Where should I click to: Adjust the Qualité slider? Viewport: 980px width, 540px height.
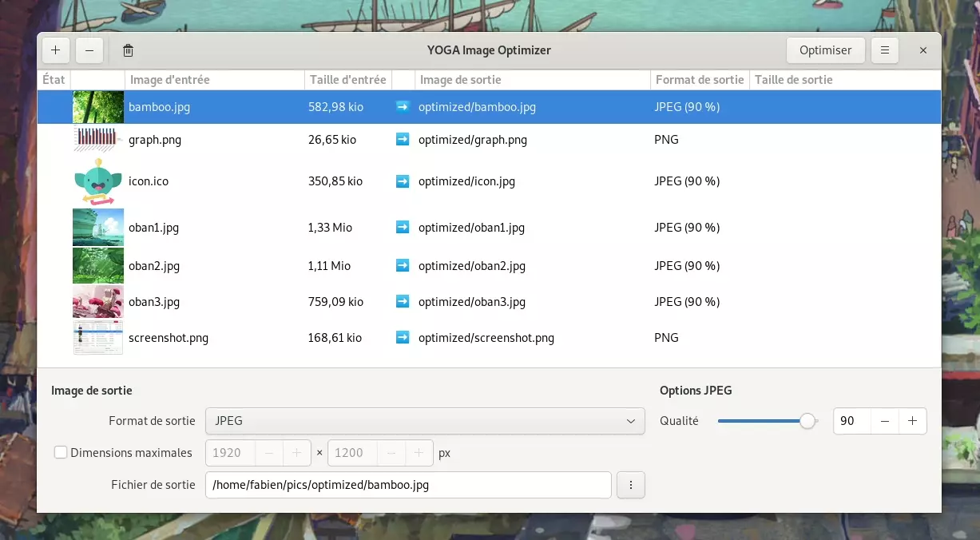click(x=768, y=421)
